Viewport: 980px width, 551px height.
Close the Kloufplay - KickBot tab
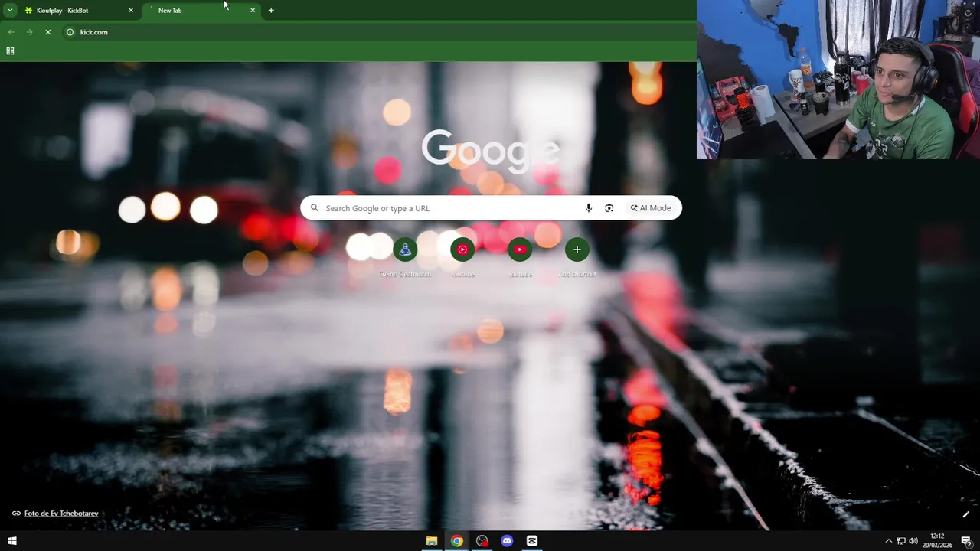click(131, 11)
